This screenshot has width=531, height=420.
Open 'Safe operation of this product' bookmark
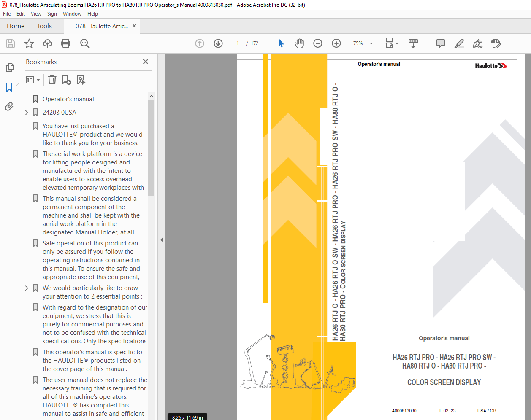(x=92, y=260)
